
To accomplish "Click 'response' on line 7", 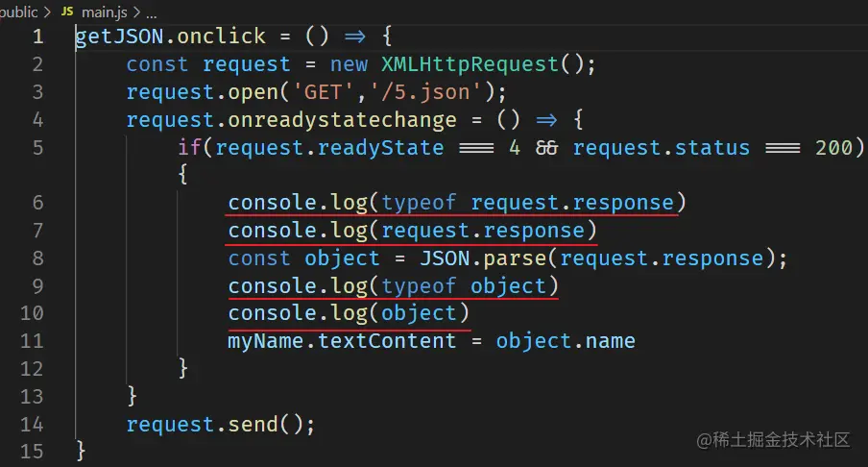I will click(534, 231).
